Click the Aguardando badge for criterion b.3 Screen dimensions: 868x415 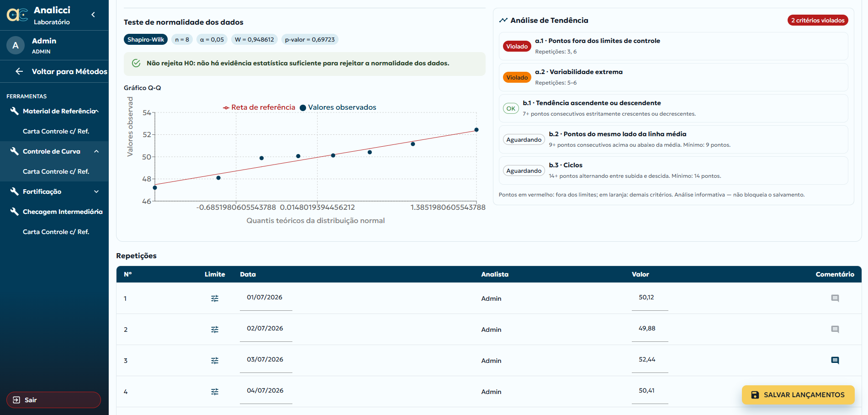(524, 170)
